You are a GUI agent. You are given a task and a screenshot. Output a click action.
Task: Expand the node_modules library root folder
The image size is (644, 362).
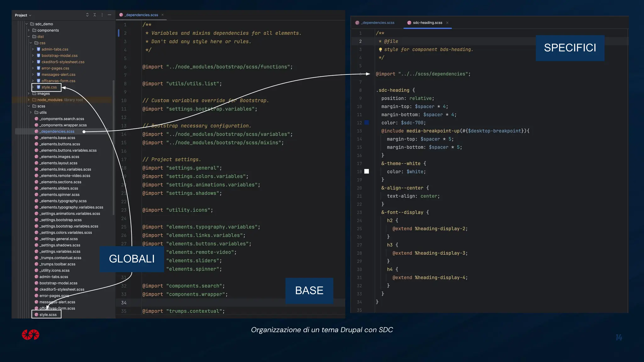pos(29,100)
